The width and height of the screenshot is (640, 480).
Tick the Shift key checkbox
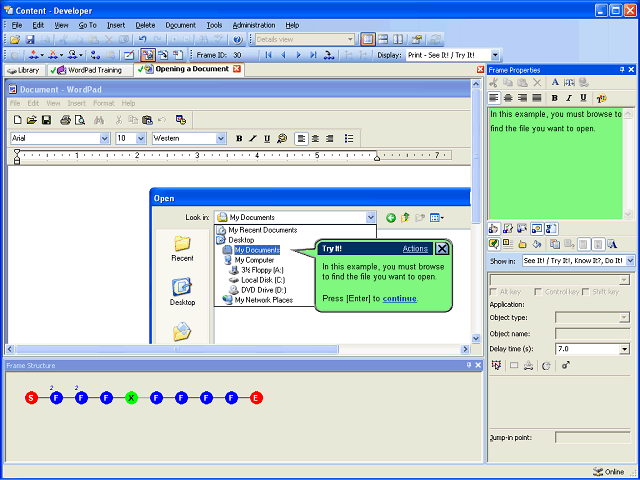pyautogui.click(x=586, y=292)
